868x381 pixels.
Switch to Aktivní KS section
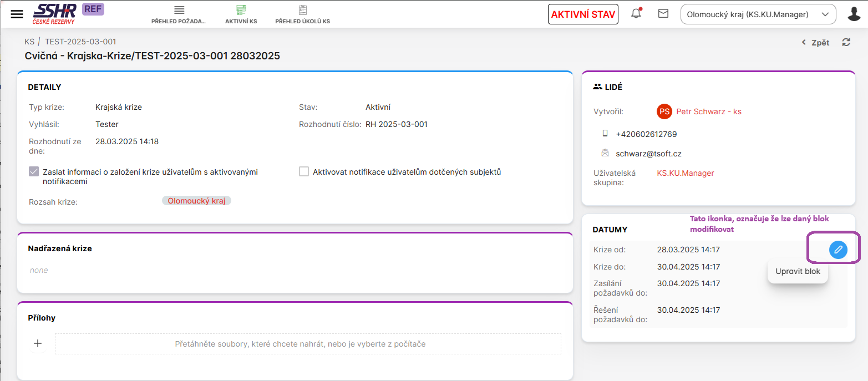(241, 15)
